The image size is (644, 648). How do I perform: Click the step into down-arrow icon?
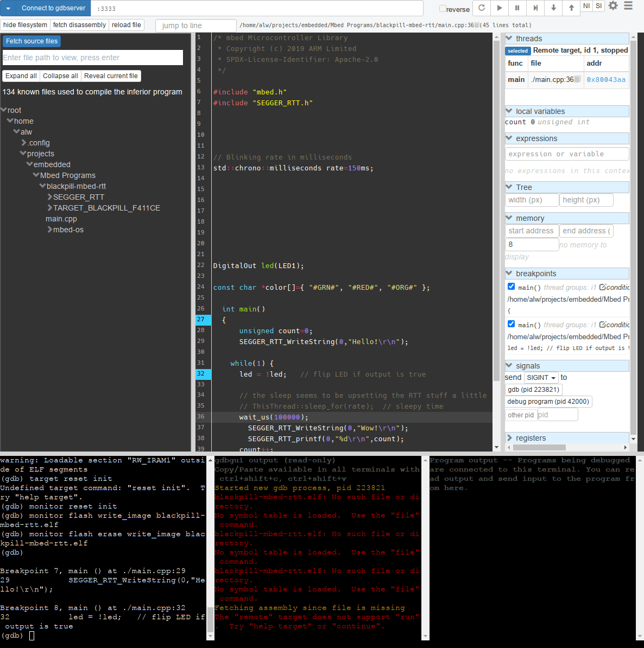553,8
